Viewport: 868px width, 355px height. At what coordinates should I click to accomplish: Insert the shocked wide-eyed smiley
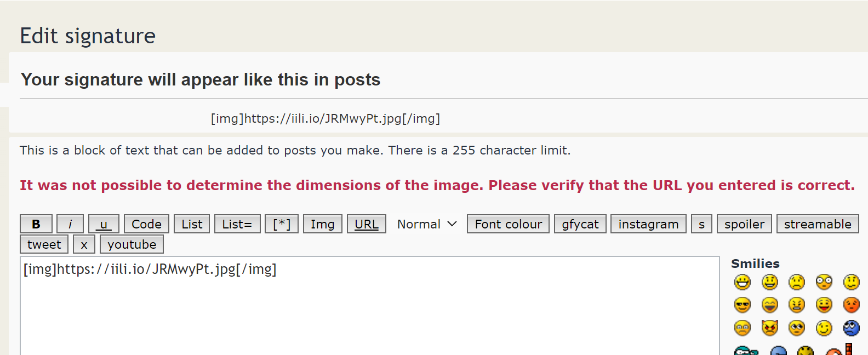824,282
